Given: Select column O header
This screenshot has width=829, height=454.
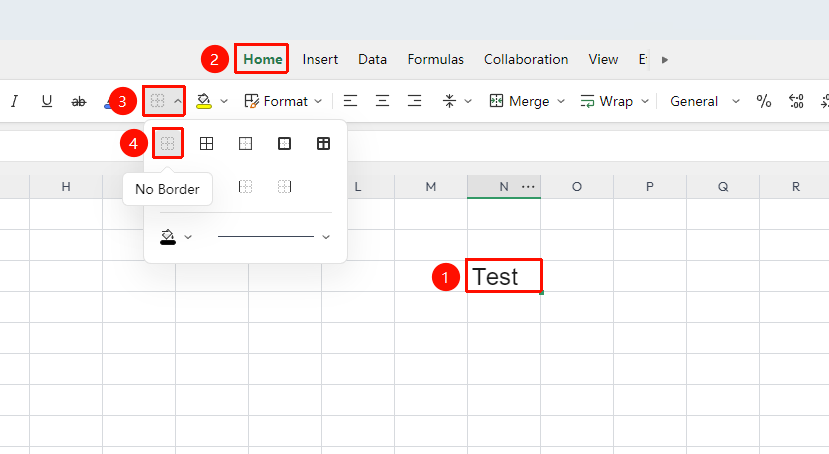Looking at the screenshot, I should point(577,187).
